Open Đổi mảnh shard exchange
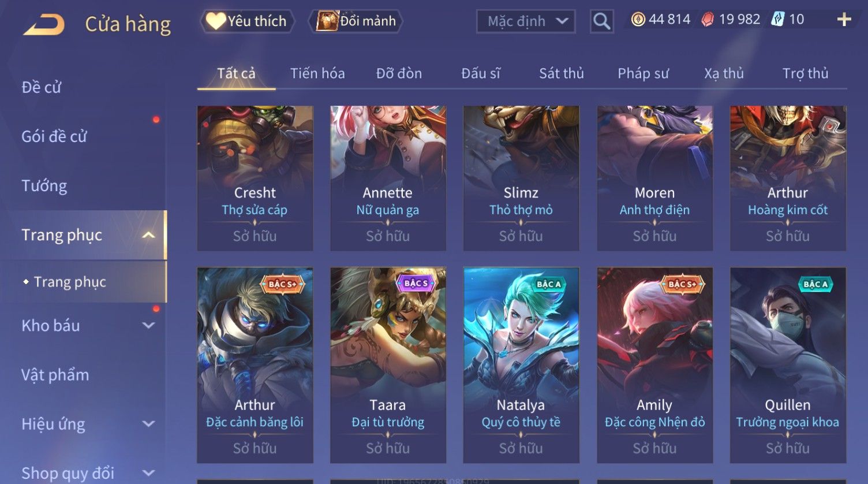 356,21
